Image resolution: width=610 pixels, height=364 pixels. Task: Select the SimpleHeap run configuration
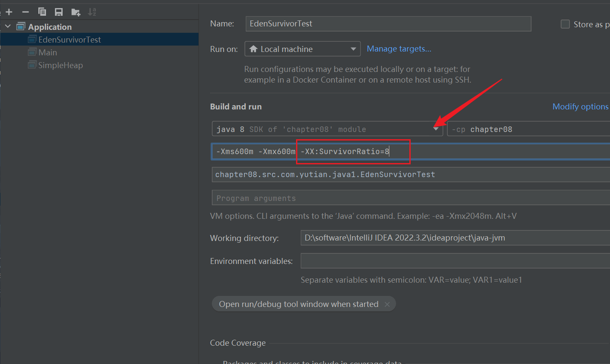60,65
